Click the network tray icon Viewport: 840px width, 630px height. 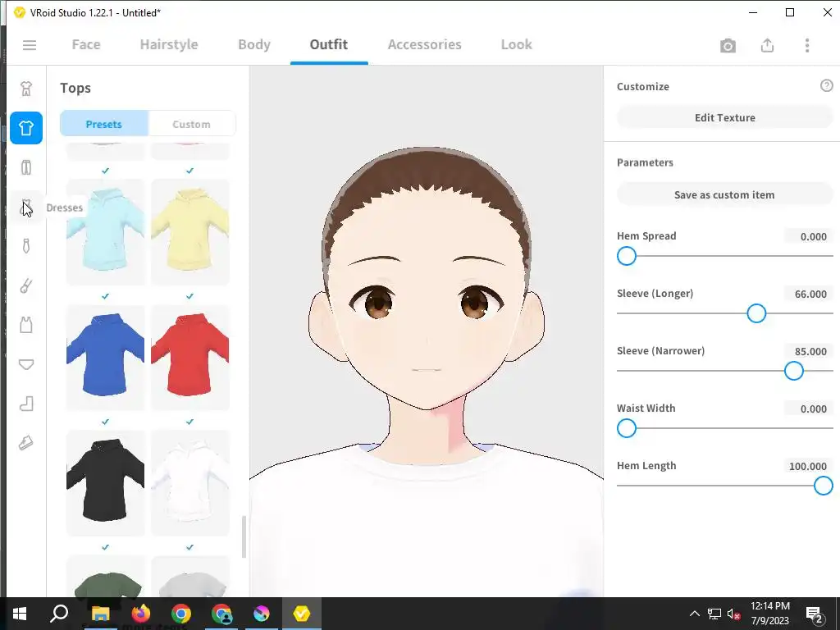coord(714,614)
